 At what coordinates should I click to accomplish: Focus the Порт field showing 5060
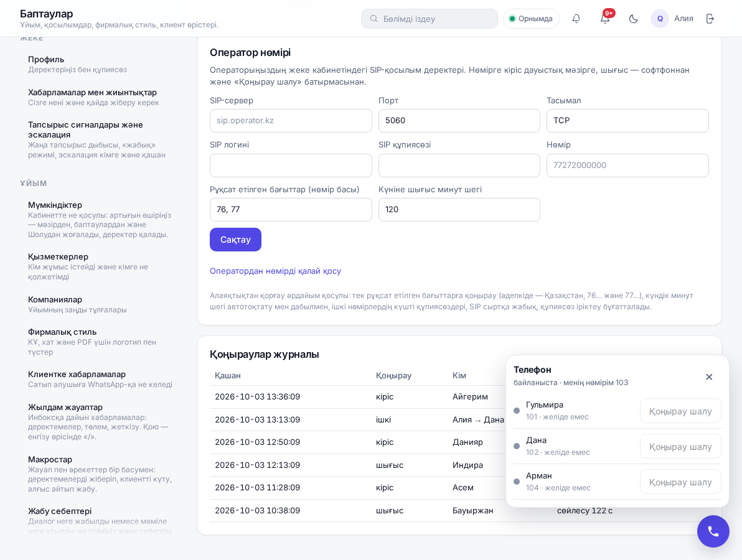(459, 121)
